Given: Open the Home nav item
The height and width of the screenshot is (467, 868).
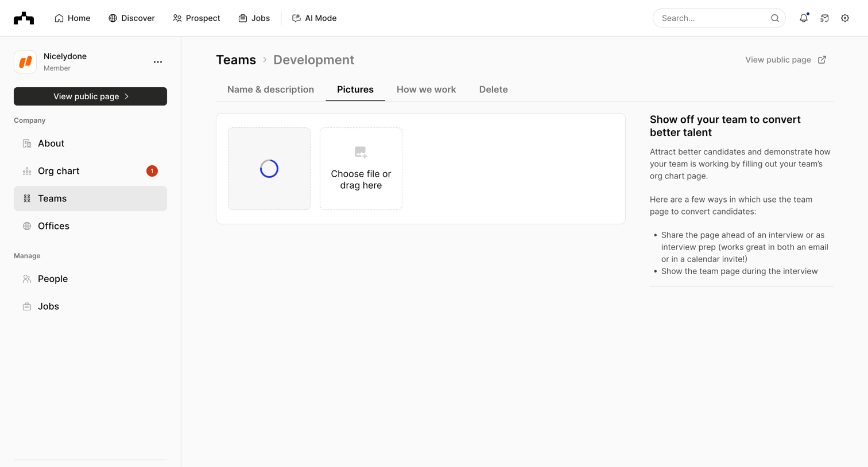Looking at the screenshot, I should (x=72, y=18).
